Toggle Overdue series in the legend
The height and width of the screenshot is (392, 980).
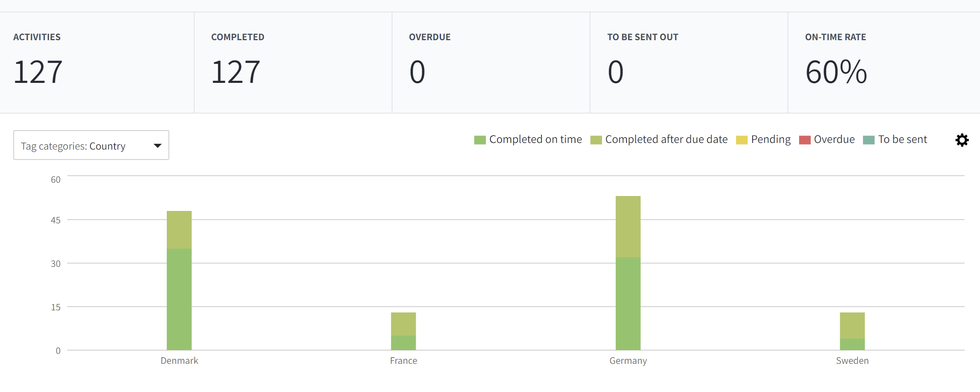(x=827, y=140)
